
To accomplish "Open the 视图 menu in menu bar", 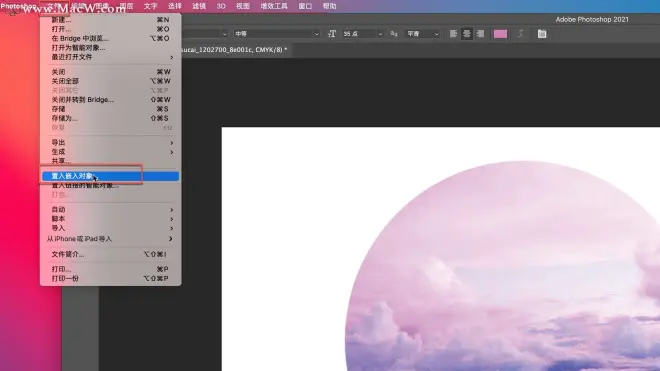I will click(243, 6).
